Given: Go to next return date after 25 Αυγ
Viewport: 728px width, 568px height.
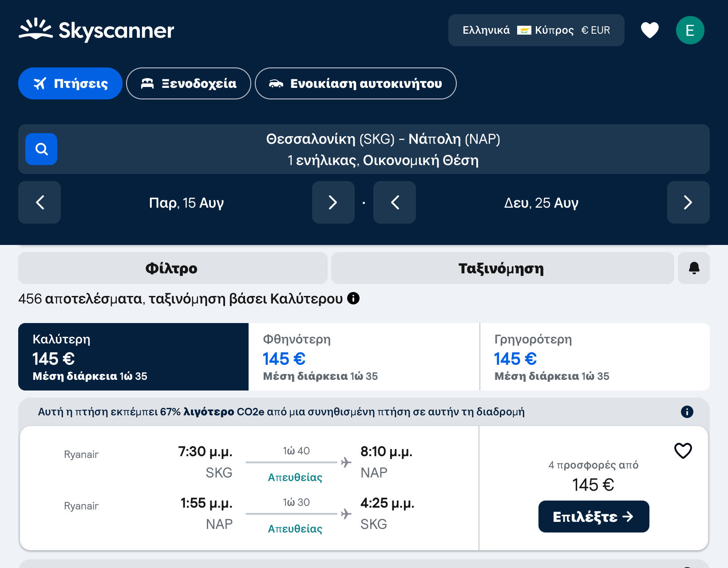Looking at the screenshot, I should [688, 202].
